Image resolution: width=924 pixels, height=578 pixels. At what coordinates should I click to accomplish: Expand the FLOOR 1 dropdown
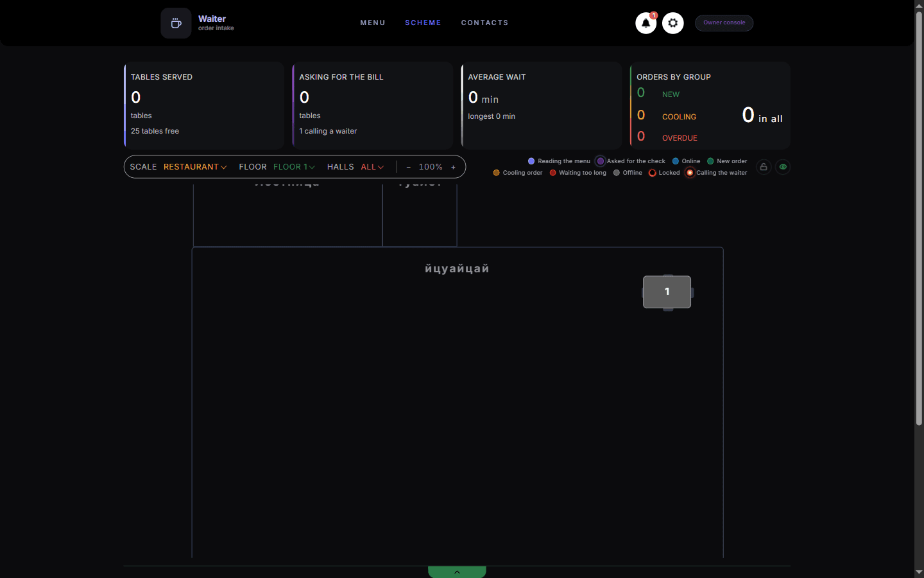(x=294, y=167)
